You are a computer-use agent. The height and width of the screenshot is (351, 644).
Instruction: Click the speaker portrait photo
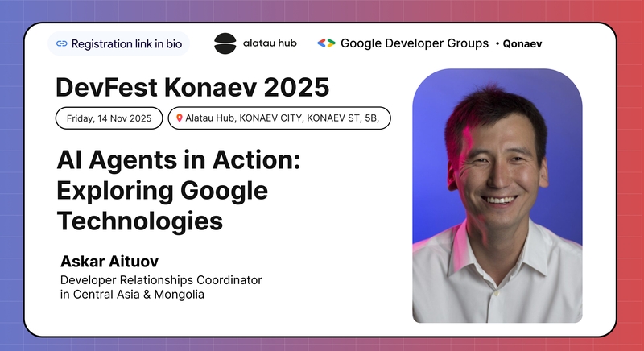497,196
